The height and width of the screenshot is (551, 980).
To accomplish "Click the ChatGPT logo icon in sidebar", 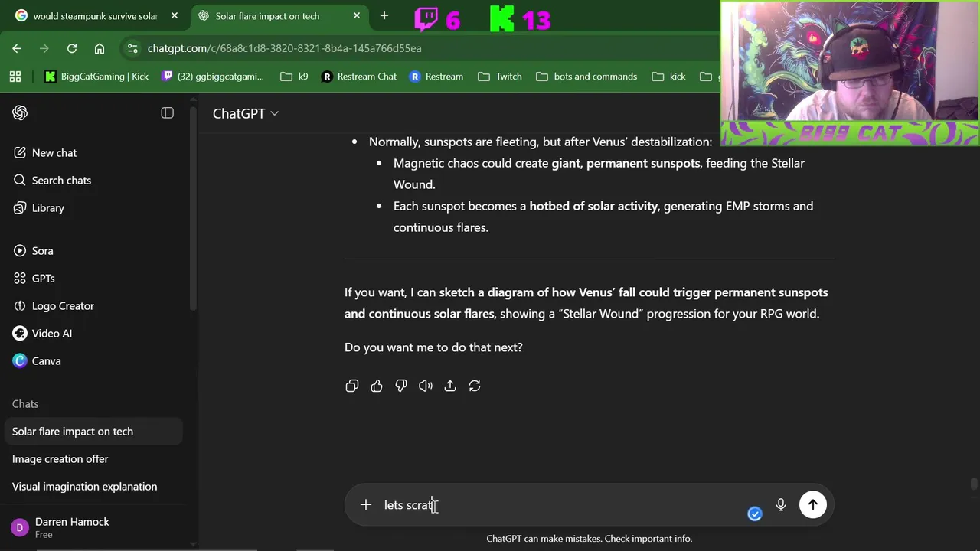I will [x=20, y=113].
